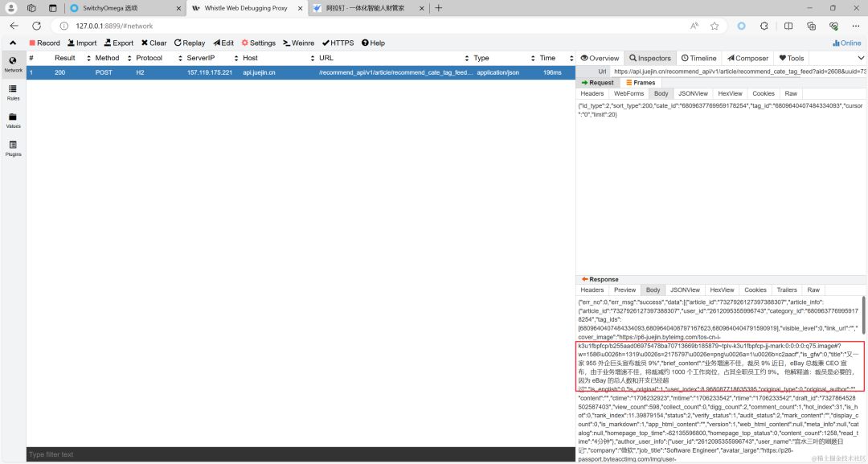Click the Record button in toolbar
The height and width of the screenshot is (464, 868).
point(44,43)
